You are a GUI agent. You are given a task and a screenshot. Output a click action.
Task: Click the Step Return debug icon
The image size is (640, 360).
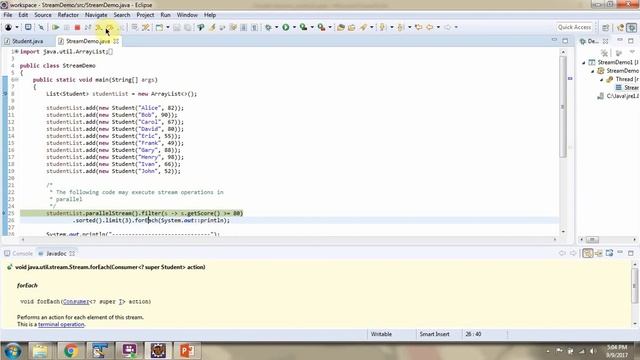[x=120, y=27]
